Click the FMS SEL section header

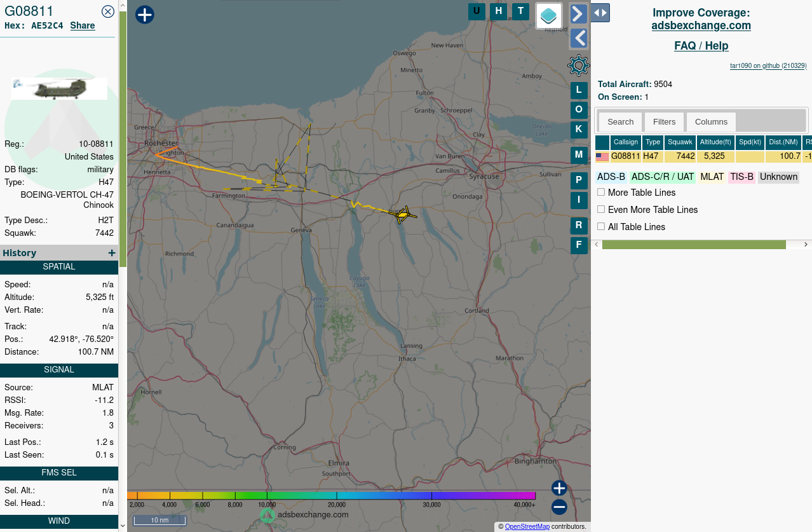click(x=59, y=473)
